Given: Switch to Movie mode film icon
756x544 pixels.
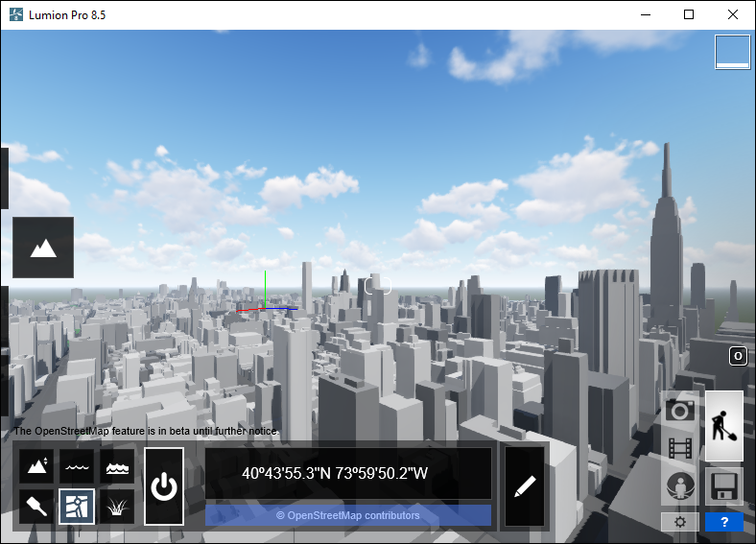Looking at the screenshot, I should (680, 448).
